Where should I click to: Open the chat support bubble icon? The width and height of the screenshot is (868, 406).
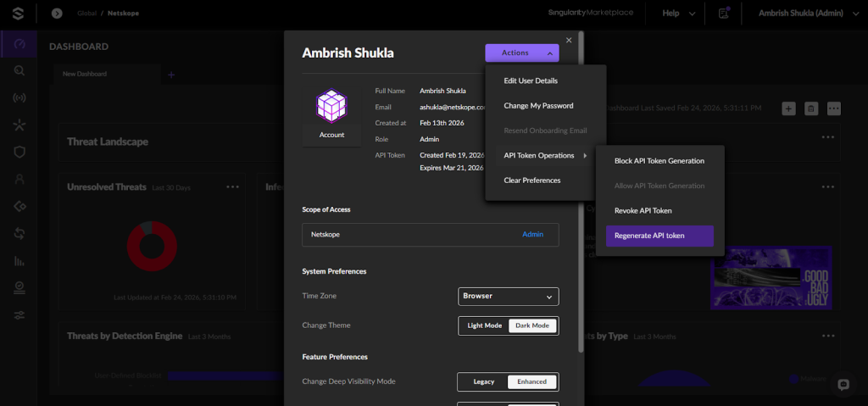pos(843,385)
